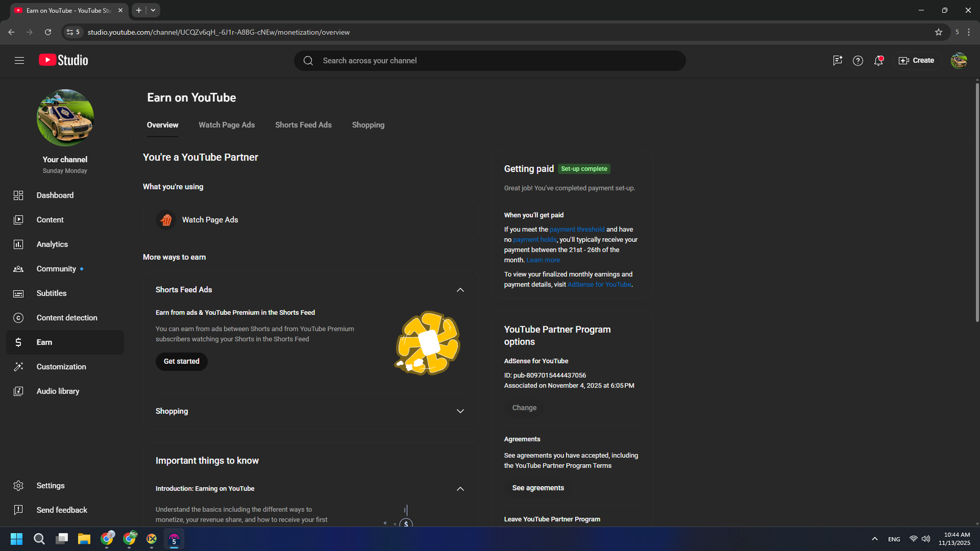The height and width of the screenshot is (551, 980).
Task: Click the ENG language indicator
Action: coord(894,539)
